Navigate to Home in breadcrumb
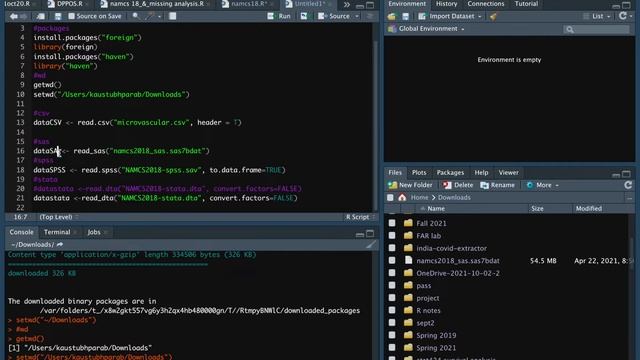This screenshot has height=360, width=640. point(420,198)
